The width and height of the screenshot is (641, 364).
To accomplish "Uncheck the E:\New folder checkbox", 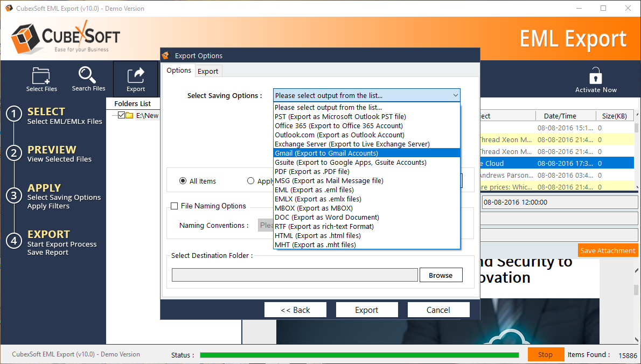I will click(121, 115).
